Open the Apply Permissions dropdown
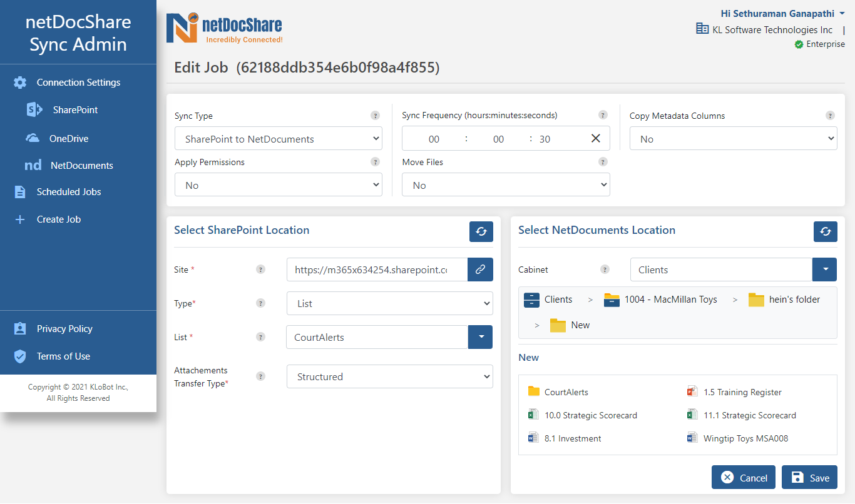The width and height of the screenshot is (855, 504). pos(279,185)
